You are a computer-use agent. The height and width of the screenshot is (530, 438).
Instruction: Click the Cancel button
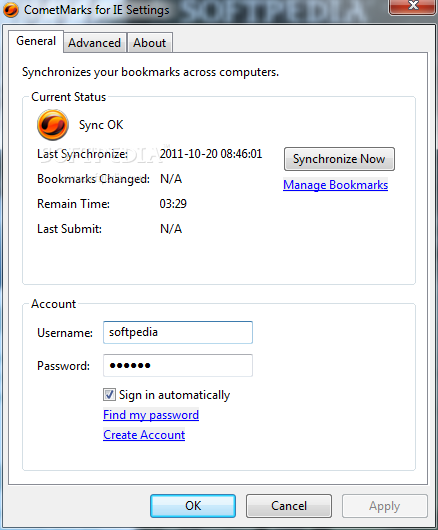[289, 506]
